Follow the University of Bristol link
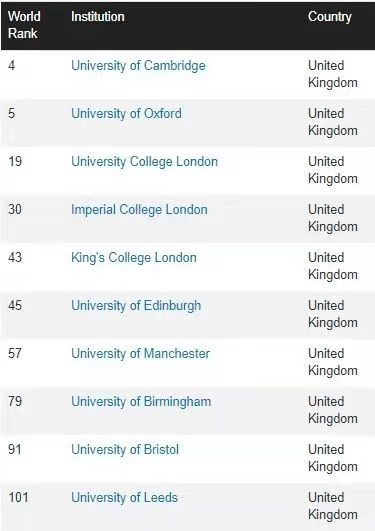 point(125,450)
